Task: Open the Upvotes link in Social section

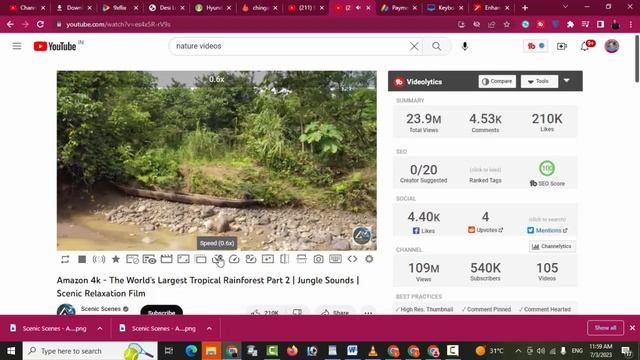Action: [x=485, y=230]
